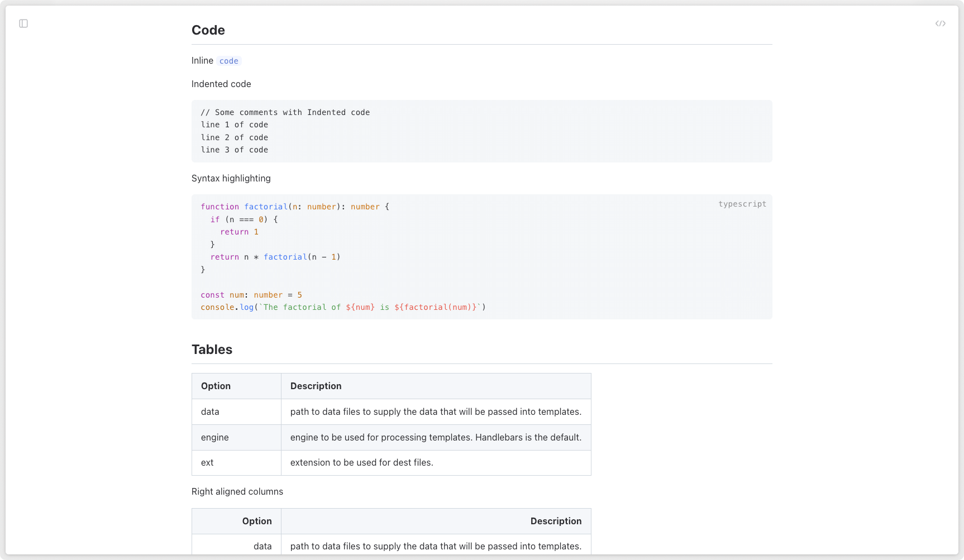The image size is (964, 560).
Task: Click the const num declaration line
Action: click(x=251, y=295)
